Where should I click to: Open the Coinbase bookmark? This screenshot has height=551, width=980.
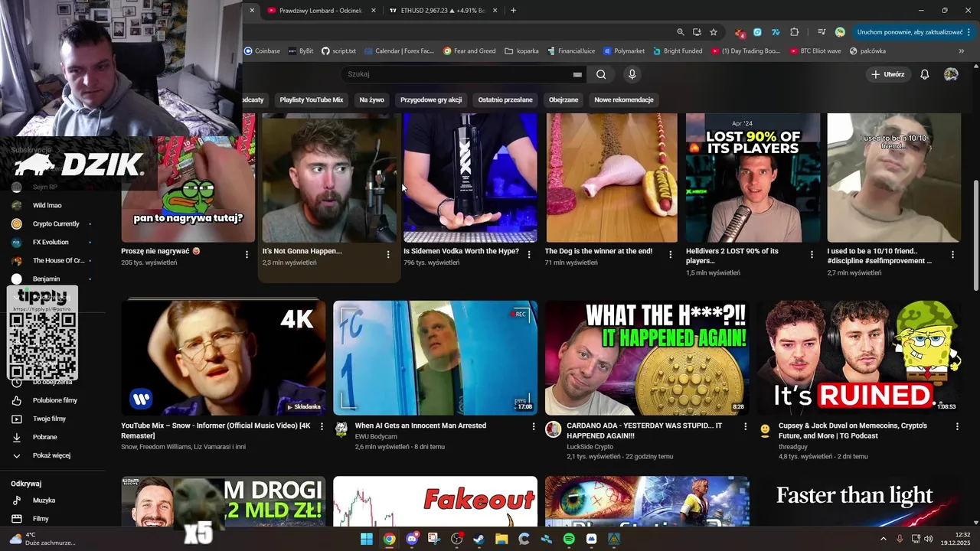click(x=262, y=51)
